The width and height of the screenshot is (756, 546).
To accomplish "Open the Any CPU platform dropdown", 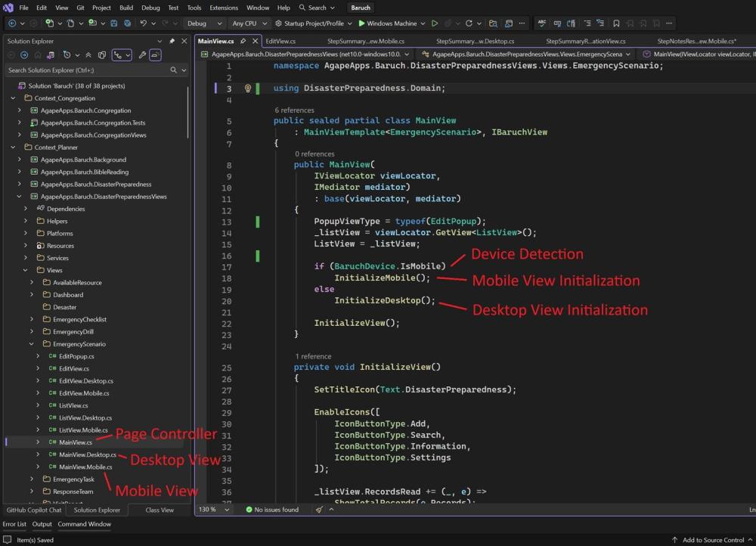I will (248, 23).
